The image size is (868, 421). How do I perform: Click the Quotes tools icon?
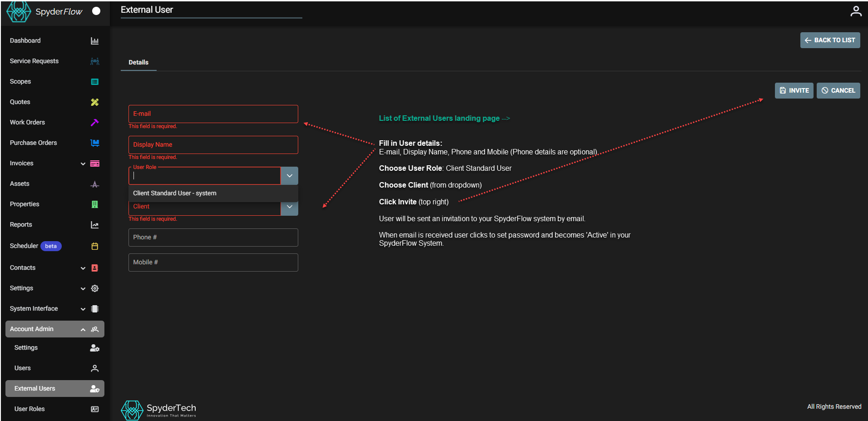pyautogui.click(x=94, y=102)
